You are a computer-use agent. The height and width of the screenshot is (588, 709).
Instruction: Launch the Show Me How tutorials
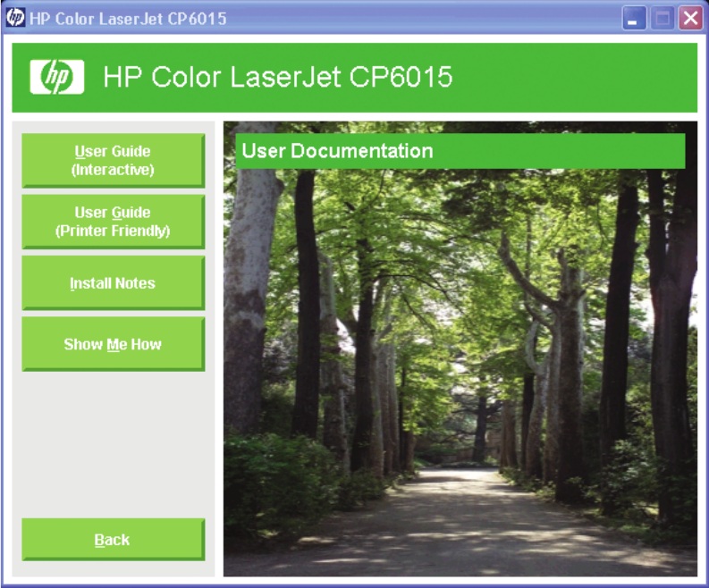click(x=113, y=344)
